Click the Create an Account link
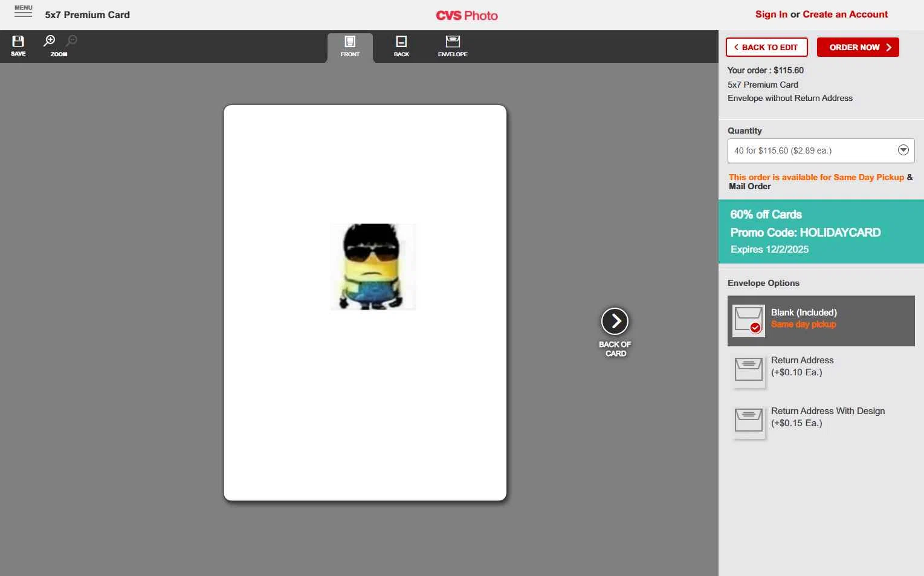 [x=845, y=15]
